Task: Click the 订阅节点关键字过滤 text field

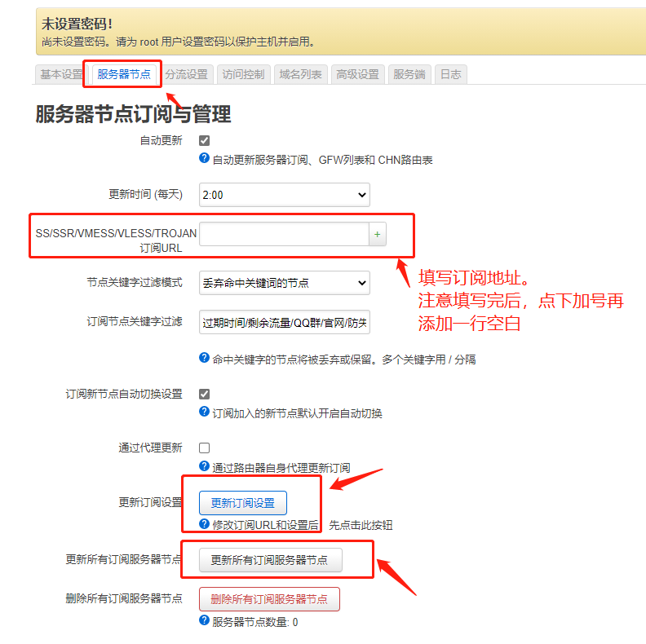Action: (285, 323)
